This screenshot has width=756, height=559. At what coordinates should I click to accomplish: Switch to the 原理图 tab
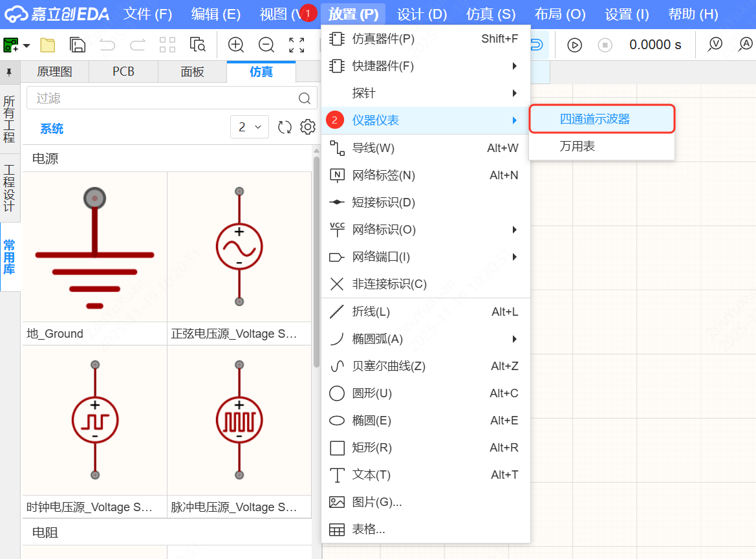[55, 71]
